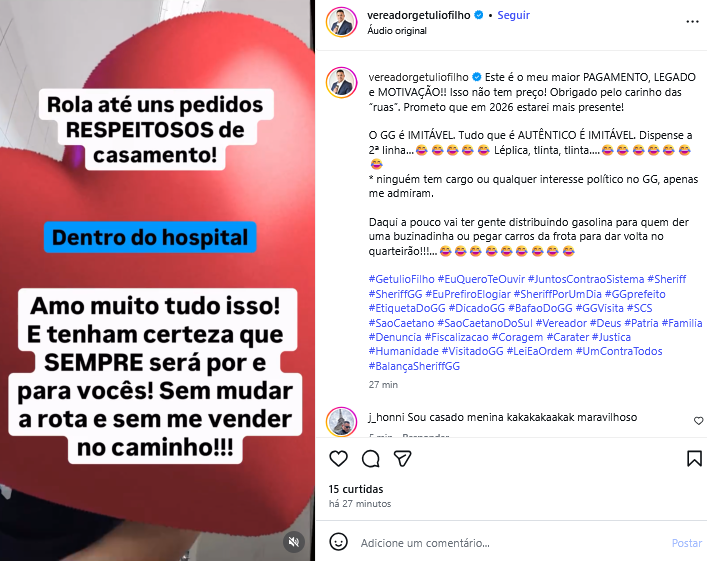Open the three-dot more options menu

pyautogui.click(x=692, y=22)
